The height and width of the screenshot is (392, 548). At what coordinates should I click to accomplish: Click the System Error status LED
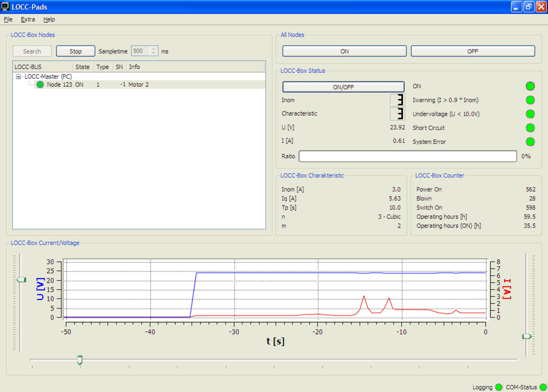click(x=530, y=142)
